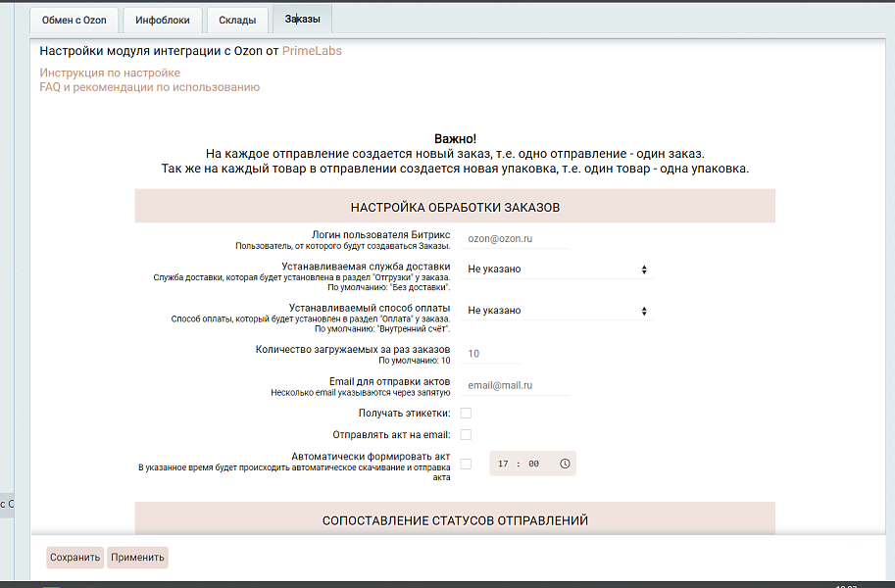
Task: Open FAQ и рекомендации по использованию link
Action: click(x=149, y=87)
